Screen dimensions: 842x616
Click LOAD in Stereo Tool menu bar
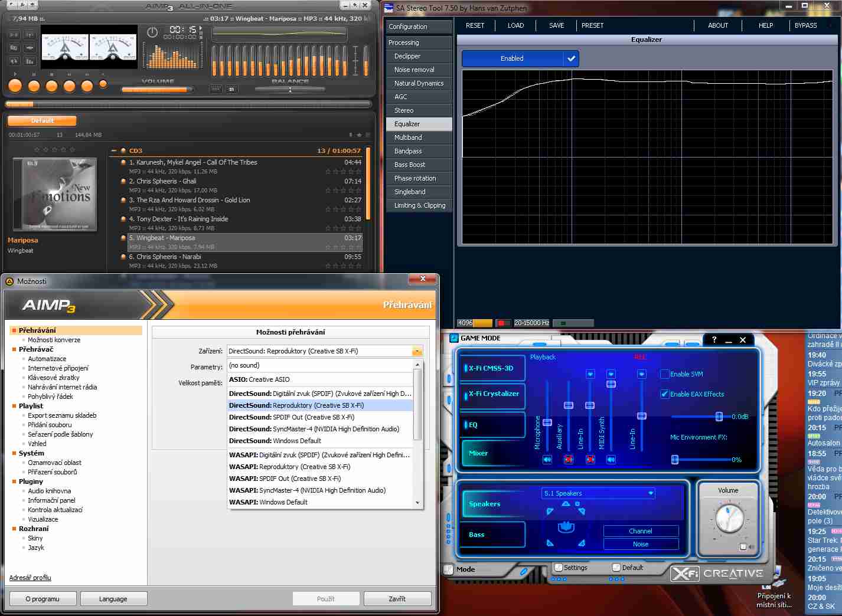click(515, 25)
